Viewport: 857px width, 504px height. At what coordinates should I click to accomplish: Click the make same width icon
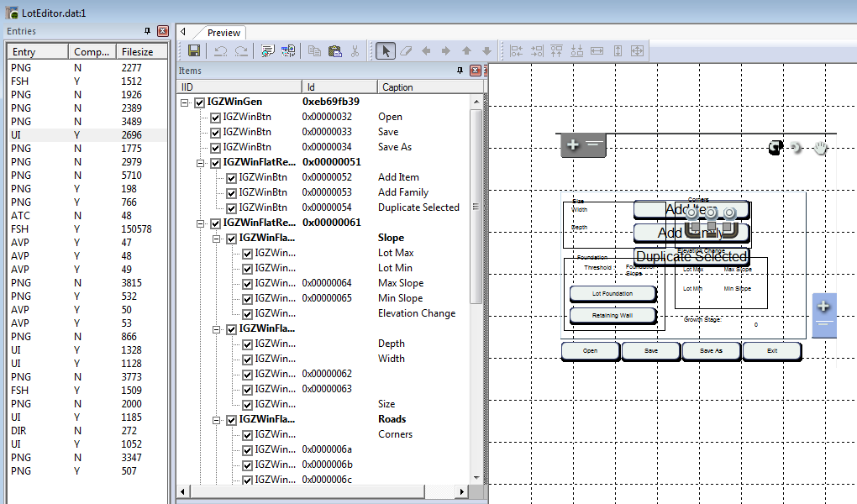click(597, 51)
